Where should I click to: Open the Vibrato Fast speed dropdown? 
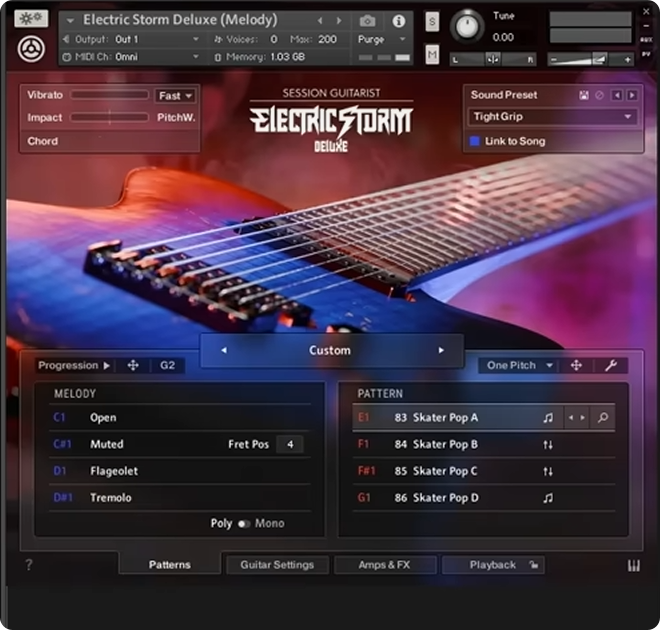[x=175, y=96]
